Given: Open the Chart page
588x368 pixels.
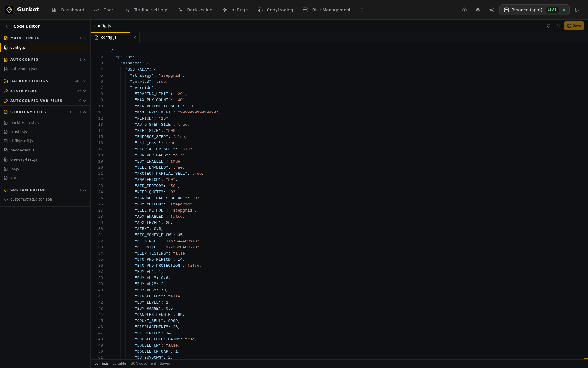Looking at the screenshot, I should tap(105, 10).
